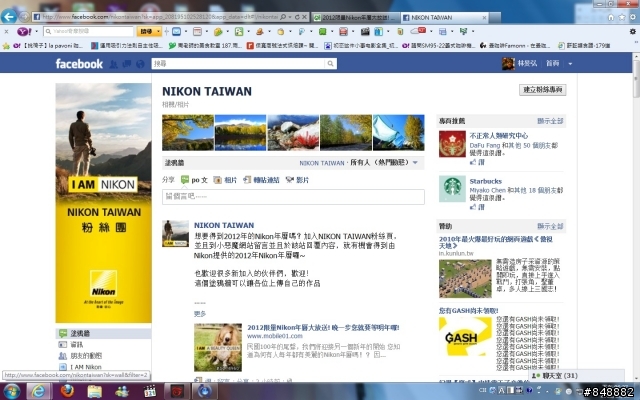
Task: Click the 林昱弘 user name link
Action: point(527,64)
